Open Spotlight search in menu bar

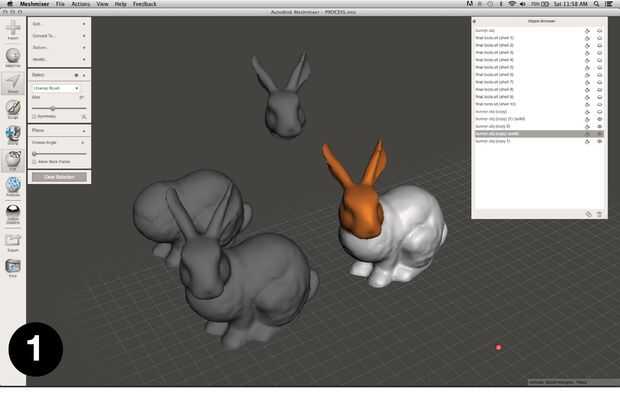(596, 4)
